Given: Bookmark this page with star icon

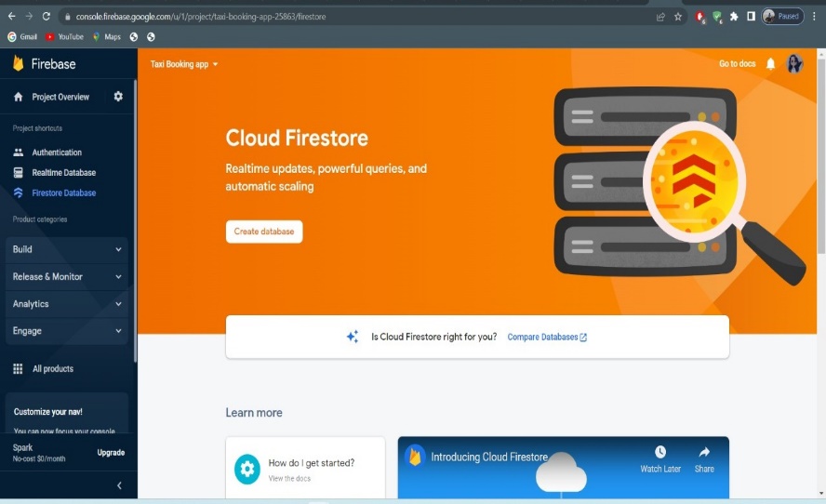Looking at the screenshot, I should click(x=678, y=17).
